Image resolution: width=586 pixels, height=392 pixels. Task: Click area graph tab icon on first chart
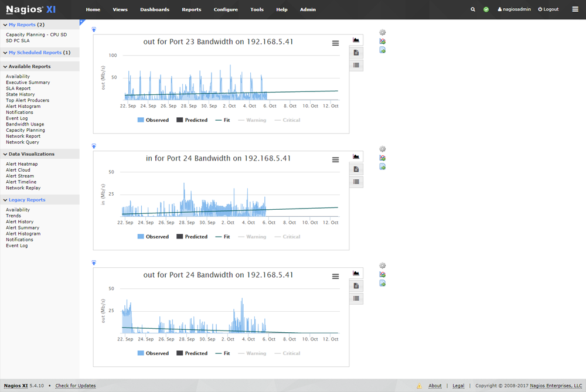point(356,40)
